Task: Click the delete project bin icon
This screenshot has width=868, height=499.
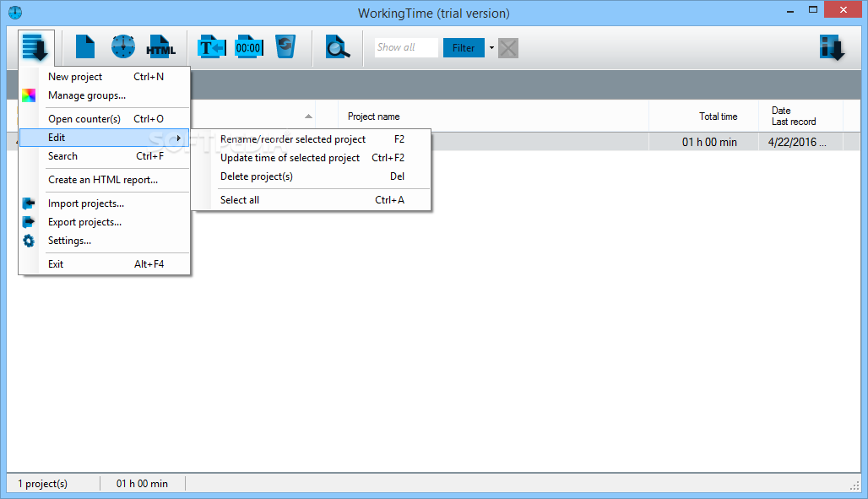Action: (x=285, y=46)
